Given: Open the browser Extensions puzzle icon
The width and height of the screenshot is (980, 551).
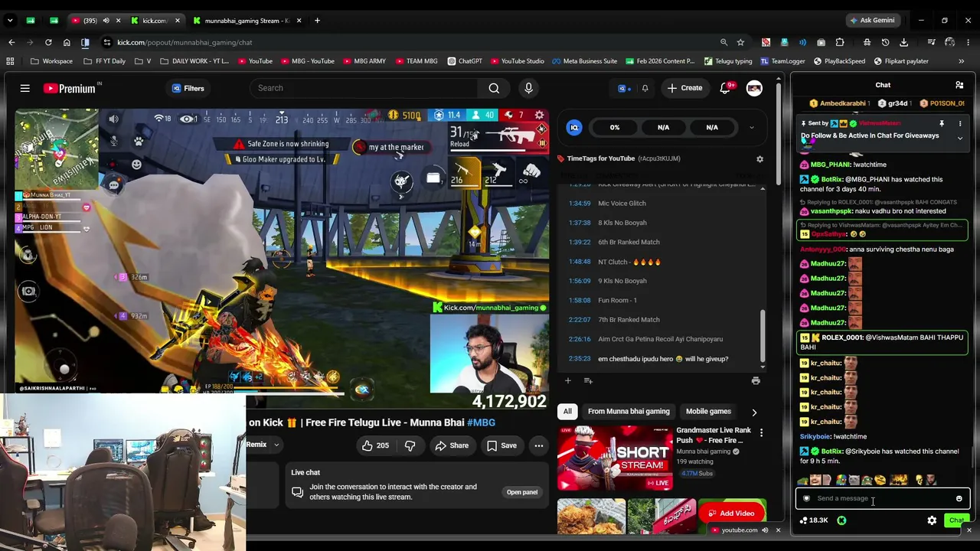Looking at the screenshot, I should 840,42.
